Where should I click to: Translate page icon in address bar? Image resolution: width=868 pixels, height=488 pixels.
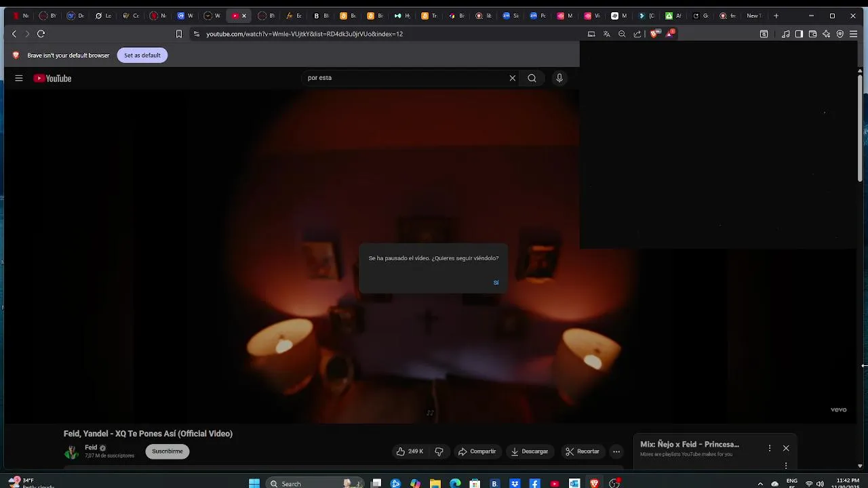(x=607, y=34)
